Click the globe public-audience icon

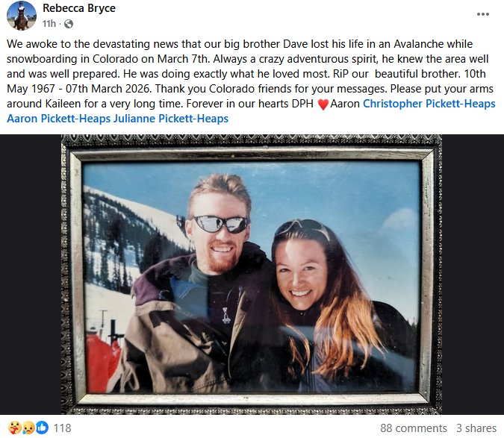pos(69,24)
